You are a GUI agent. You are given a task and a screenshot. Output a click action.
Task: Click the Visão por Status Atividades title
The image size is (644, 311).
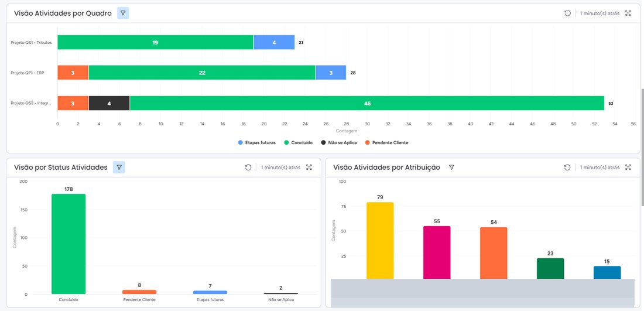click(61, 167)
